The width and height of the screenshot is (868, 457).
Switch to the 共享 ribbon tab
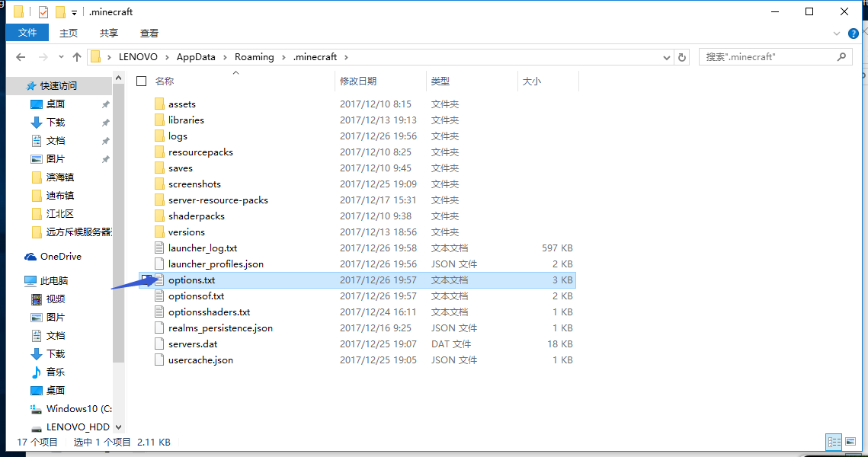coord(109,34)
